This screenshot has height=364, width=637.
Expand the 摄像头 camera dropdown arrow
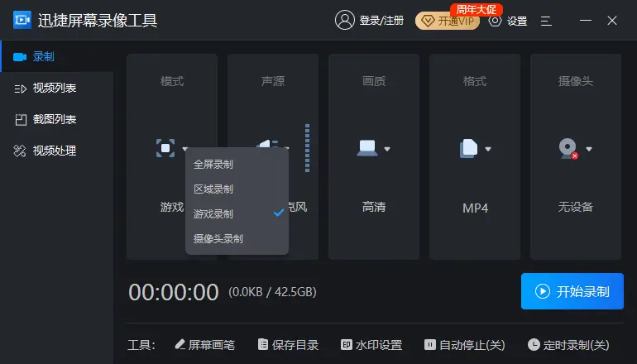point(589,150)
